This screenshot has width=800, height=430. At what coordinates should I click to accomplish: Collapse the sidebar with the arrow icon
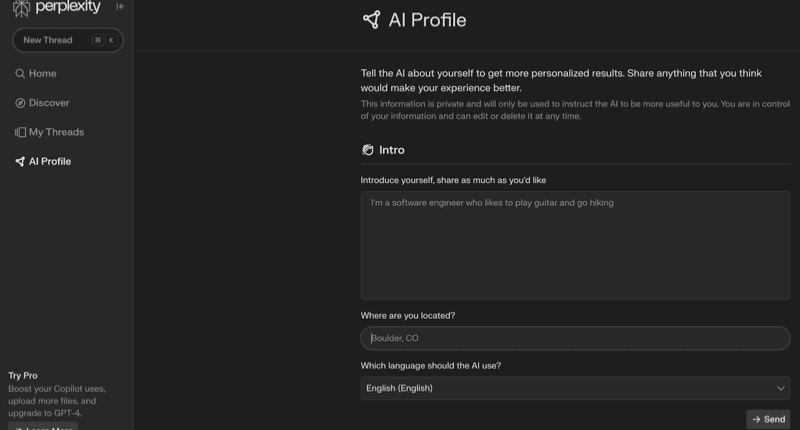120,7
